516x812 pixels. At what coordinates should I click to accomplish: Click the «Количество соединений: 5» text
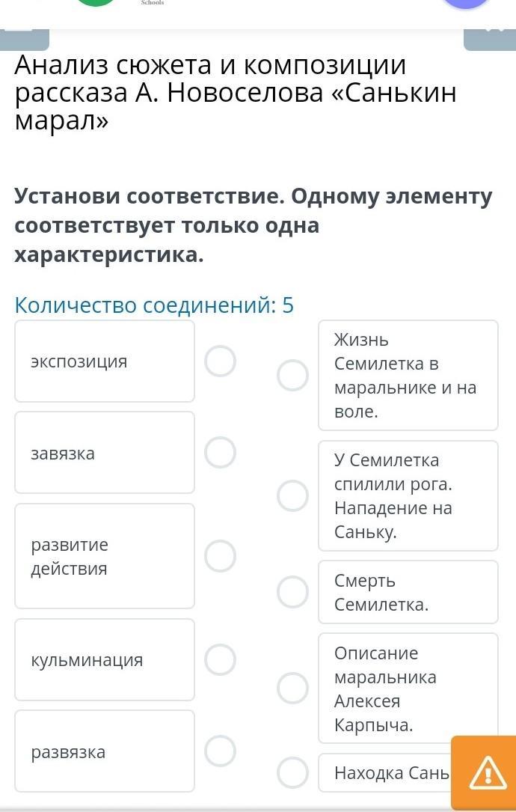(x=155, y=305)
